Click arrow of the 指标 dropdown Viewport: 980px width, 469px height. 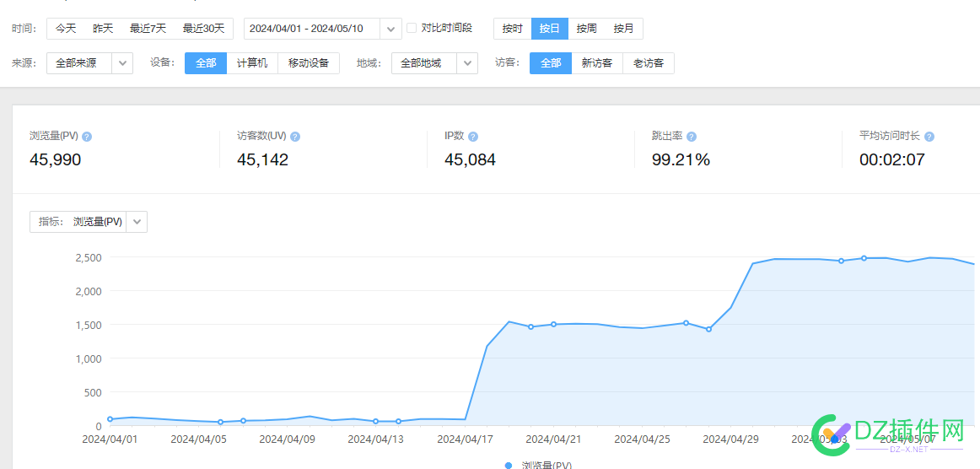pos(137,222)
